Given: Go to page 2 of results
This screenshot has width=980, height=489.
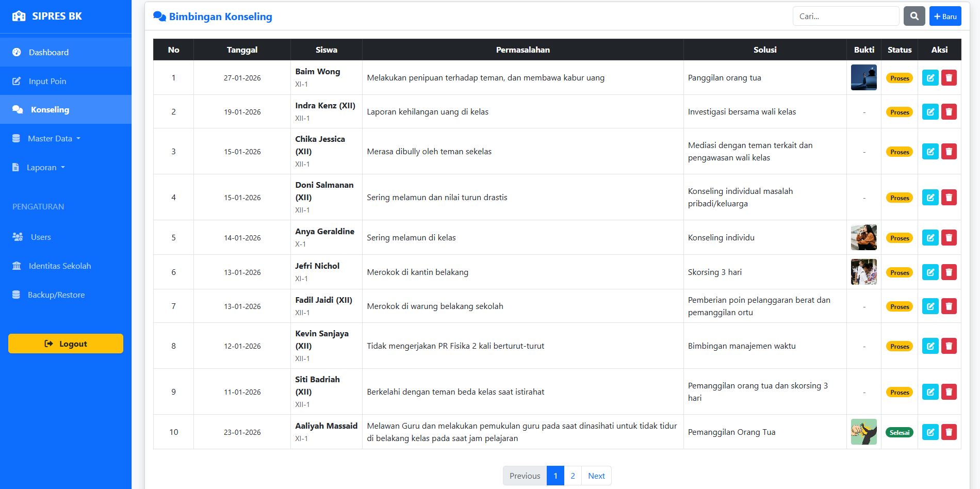Looking at the screenshot, I should 573,476.
